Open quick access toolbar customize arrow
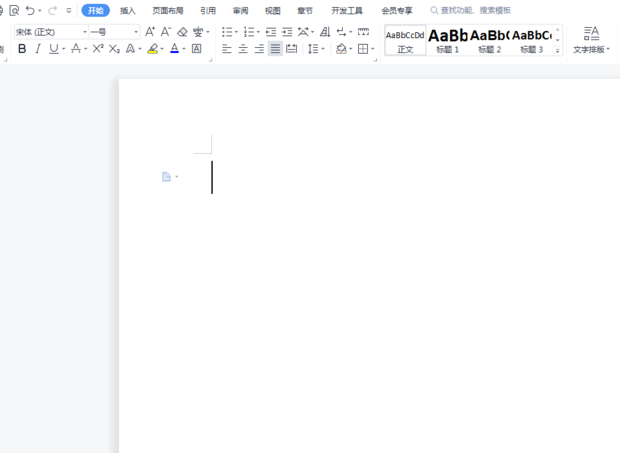The height and width of the screenshot is (453, 620). [x=69, y=11]
